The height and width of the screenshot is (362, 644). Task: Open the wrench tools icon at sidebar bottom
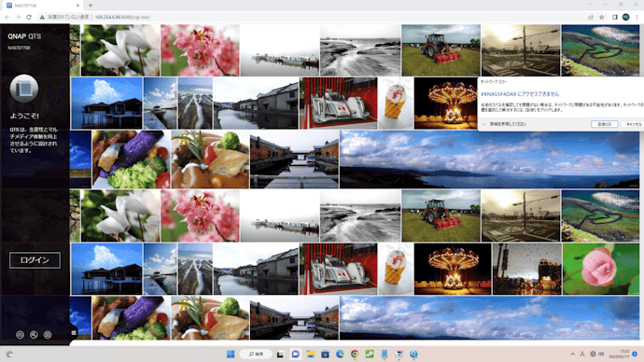click(34, 335)
